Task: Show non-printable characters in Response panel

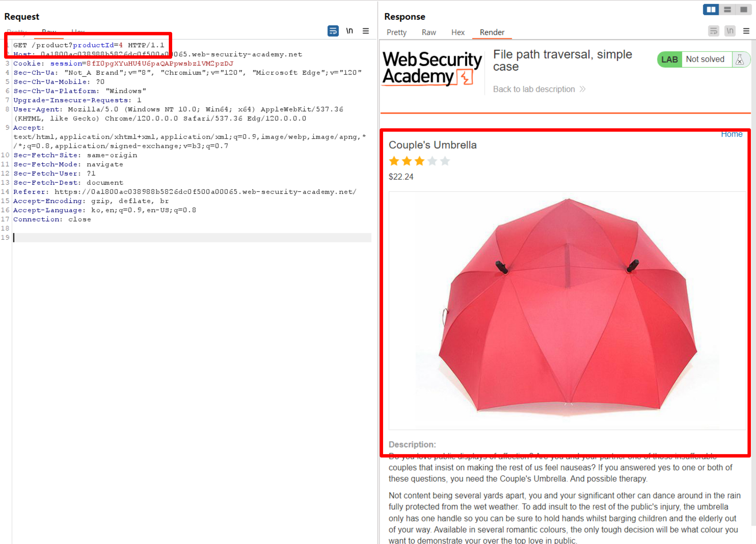Action: tap(730, 31)
